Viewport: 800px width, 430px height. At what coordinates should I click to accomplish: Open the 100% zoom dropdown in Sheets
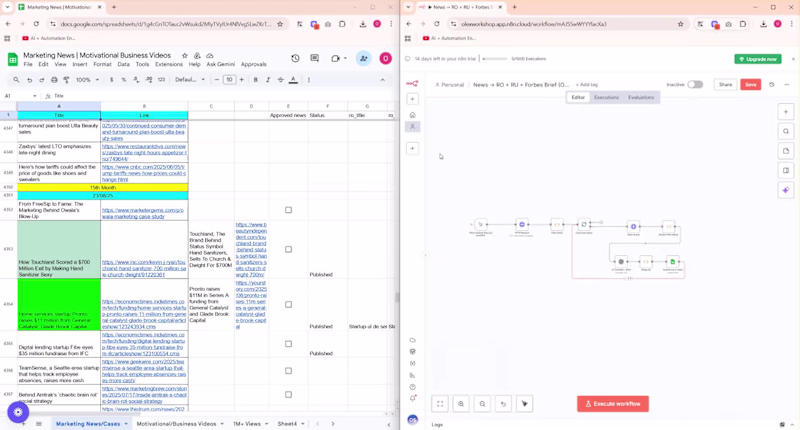tap(87, 80)
